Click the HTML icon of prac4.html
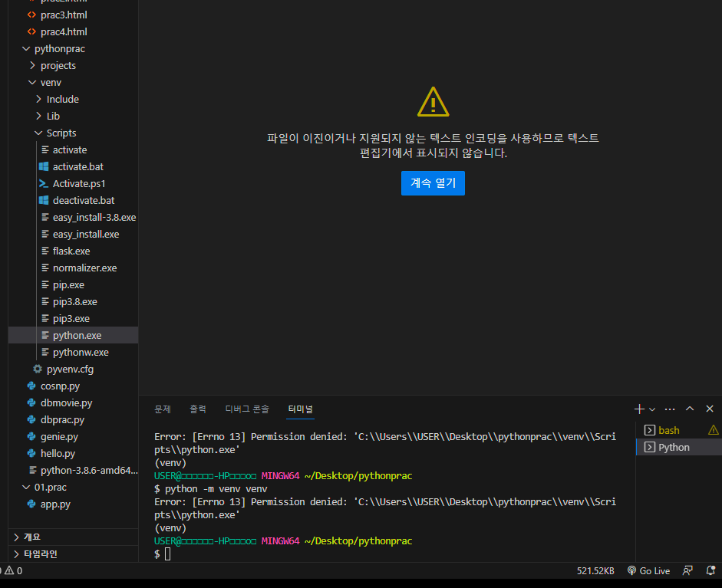 pyautogui.click(x=31, y=31)
